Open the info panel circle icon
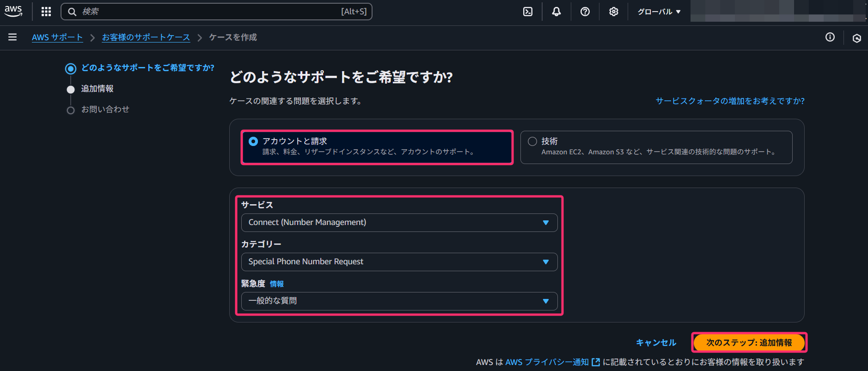The width and height of the screenshot is (868, 371). point(830,37)
